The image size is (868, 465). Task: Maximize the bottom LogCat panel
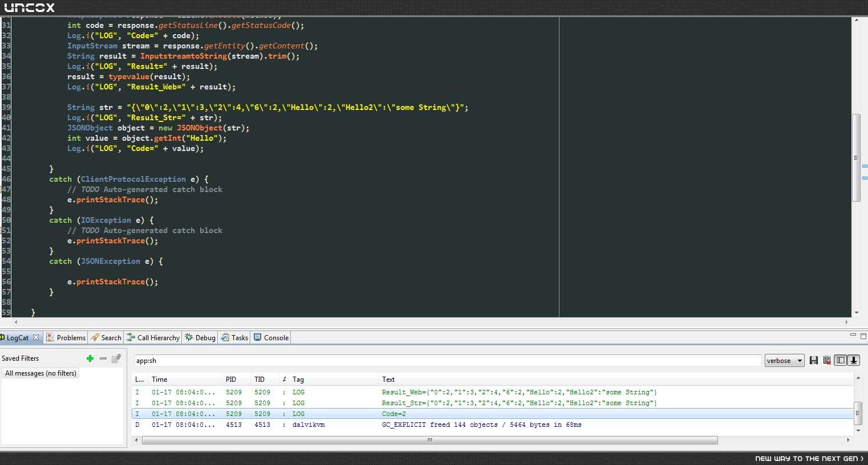coord(863,336)
